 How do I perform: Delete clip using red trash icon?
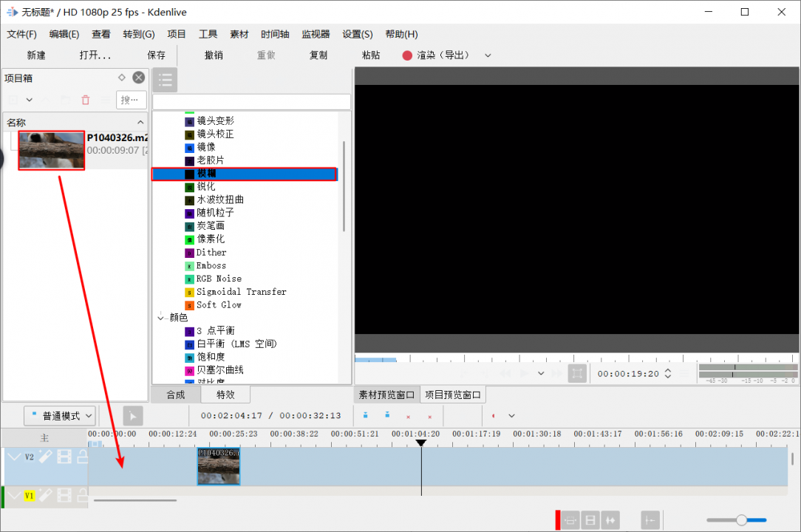click(86, 100)
